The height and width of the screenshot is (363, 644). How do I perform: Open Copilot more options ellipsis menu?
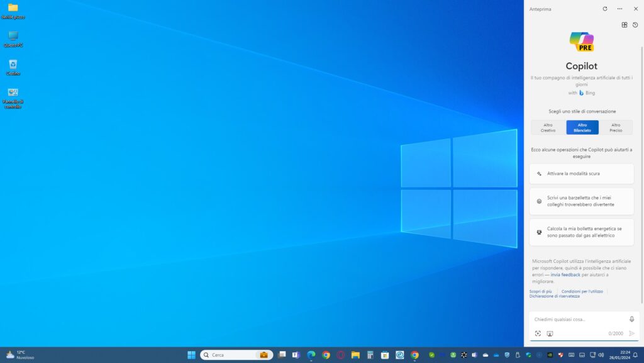pyautogui.click(x=619, y=9)
